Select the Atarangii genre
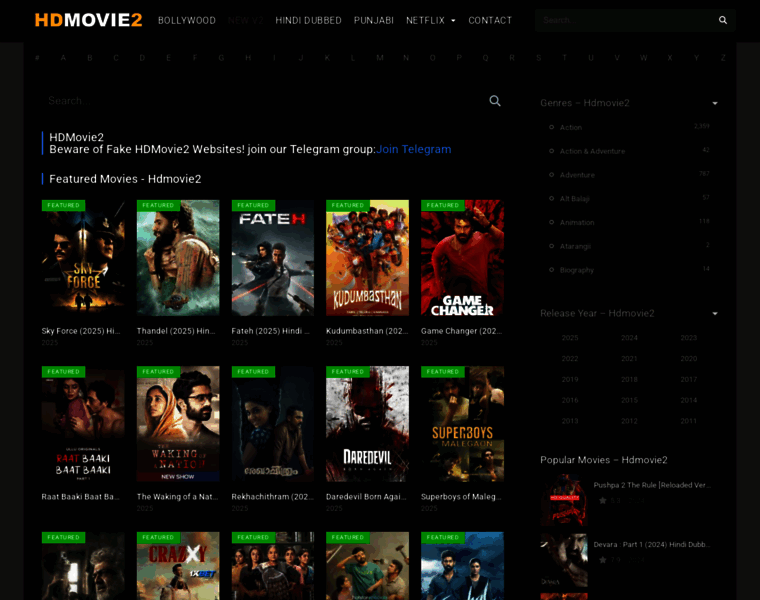The width and height of the screenshot is (760, 600). pos(575,246)
